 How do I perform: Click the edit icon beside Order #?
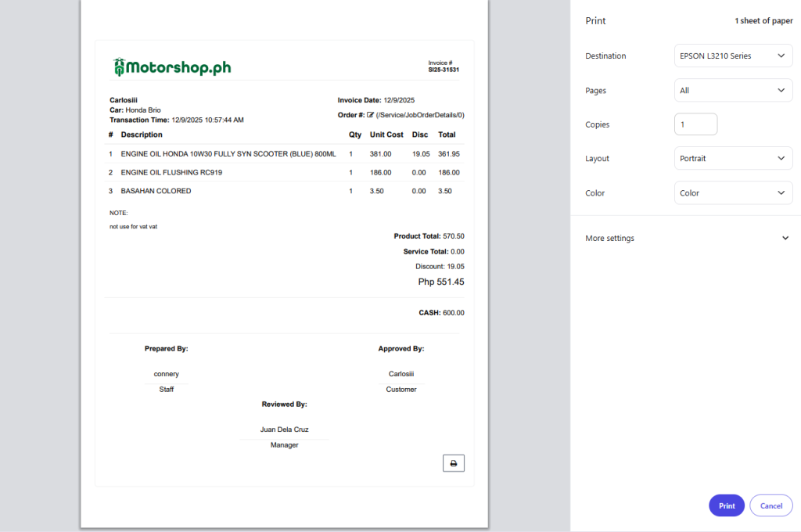click(371, 115)
